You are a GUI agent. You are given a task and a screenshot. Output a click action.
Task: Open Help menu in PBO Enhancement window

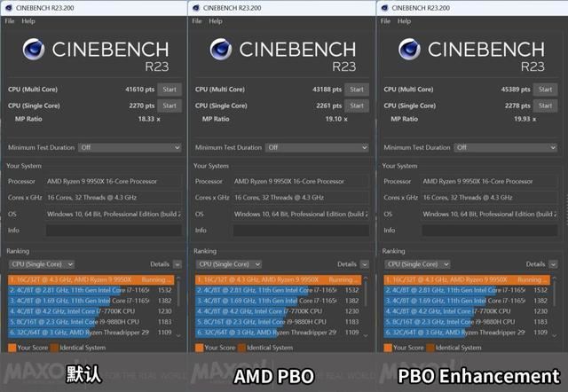click(404, 21)
